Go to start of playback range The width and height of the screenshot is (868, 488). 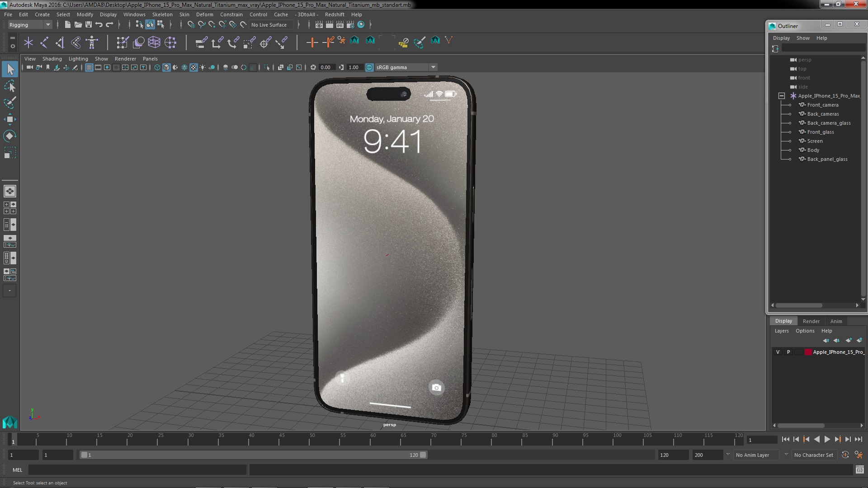tap(785, 439)
